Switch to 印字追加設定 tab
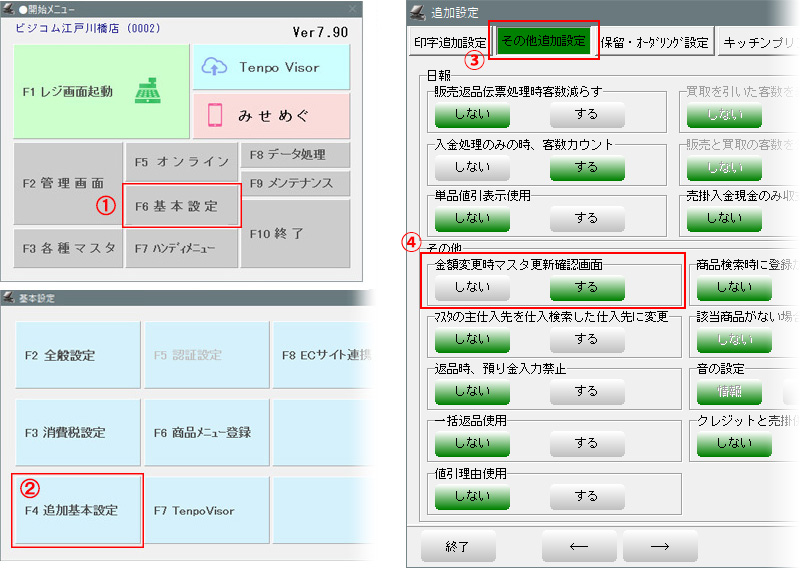Image resolution: width=800 pixels, height=568 pixels. point(450,42)
